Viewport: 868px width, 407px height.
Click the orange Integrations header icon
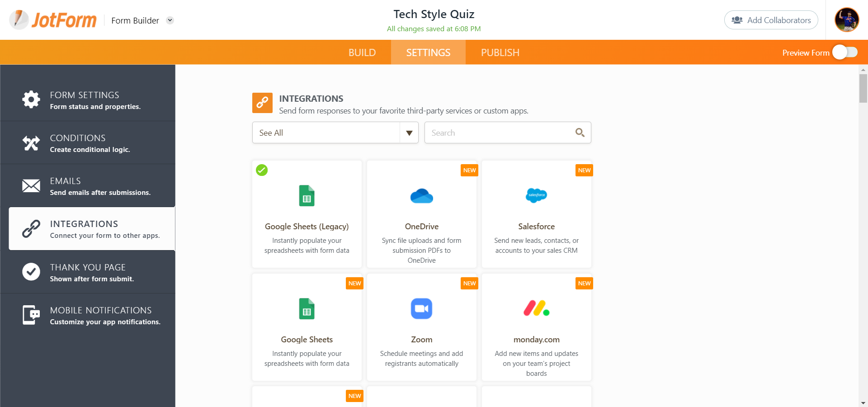262,103
